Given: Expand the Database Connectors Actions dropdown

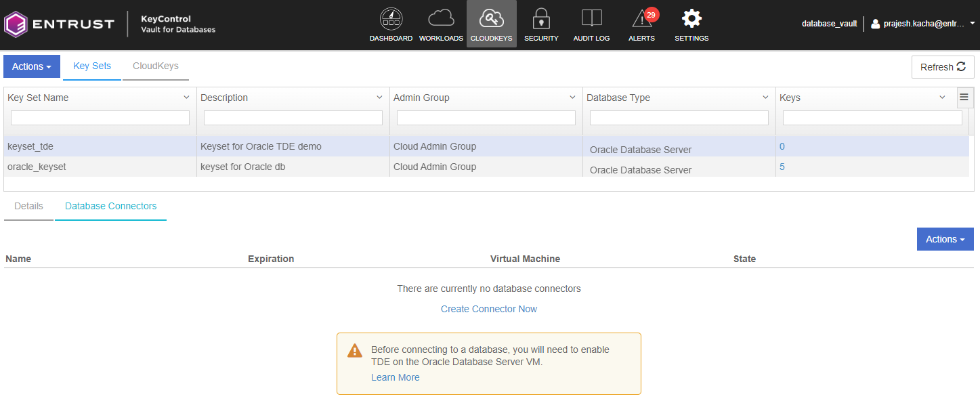Looking at the screenshot, I should pyautogui.click(x=945, y=239).
